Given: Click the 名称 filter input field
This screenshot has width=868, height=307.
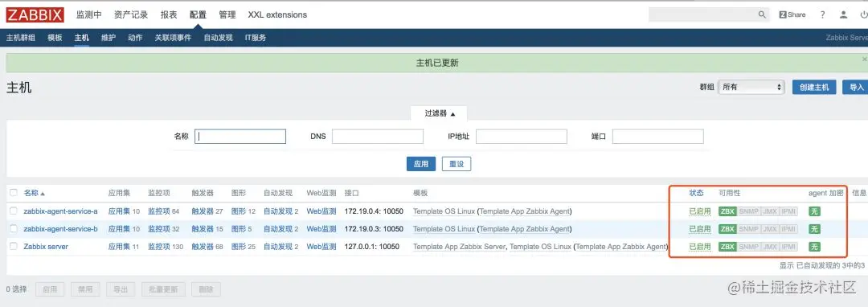Looking at the screenshot, I should [x=240, y=136].
